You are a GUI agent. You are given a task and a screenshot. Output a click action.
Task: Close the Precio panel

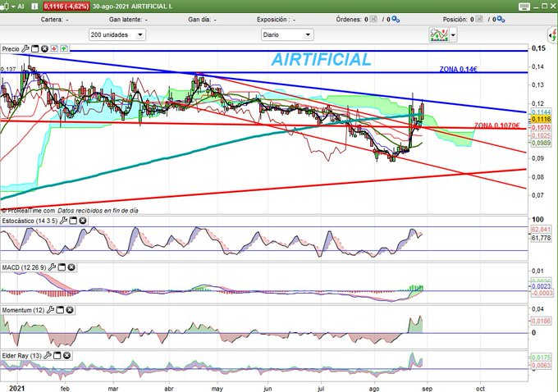(44, 48)
